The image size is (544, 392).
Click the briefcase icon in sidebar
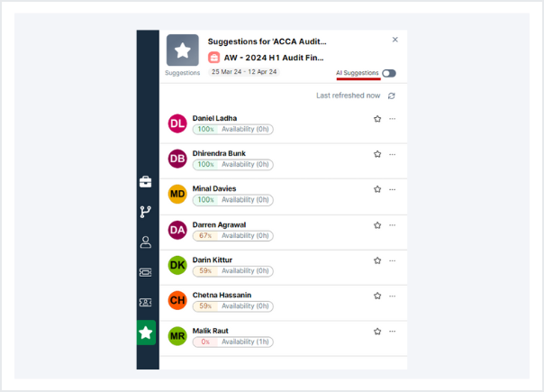click(145, 182)
